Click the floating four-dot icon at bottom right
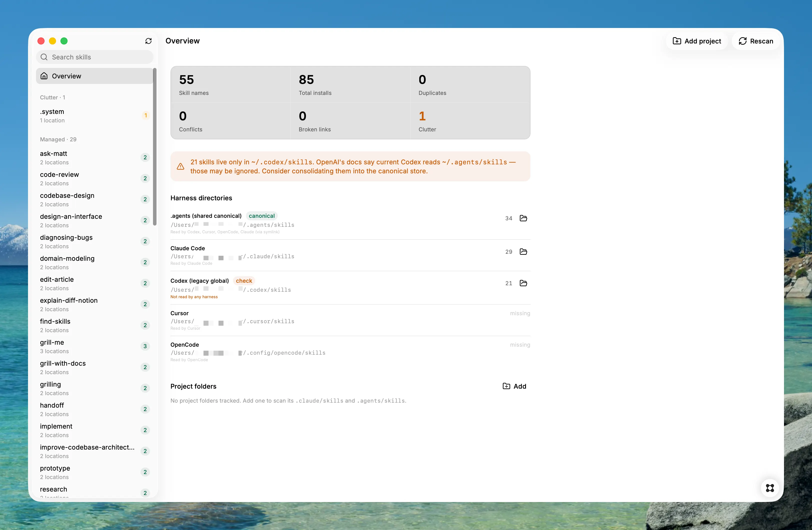This screenshot has height=530, width=812. (770, 488)
